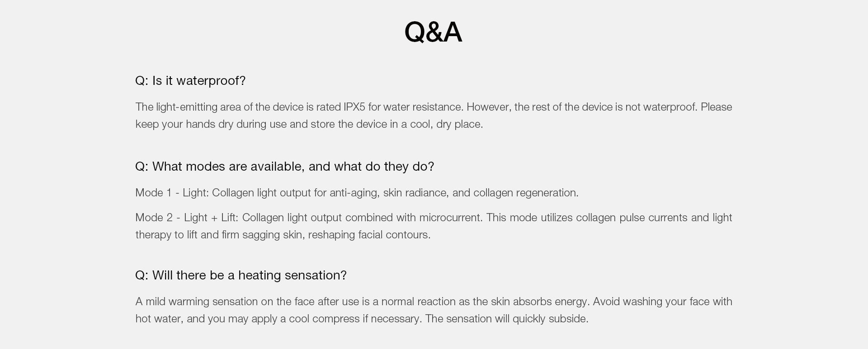Click the "Mode 2 - Light + Lift" label

[x=187, y=218]
